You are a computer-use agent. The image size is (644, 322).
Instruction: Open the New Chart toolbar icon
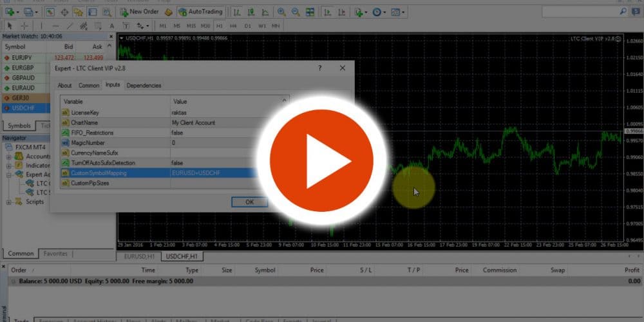[9, 12]
